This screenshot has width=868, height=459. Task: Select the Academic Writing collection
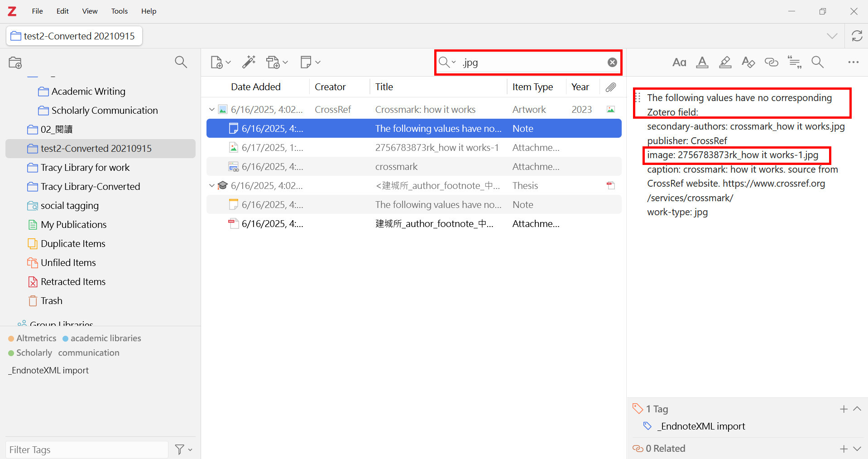click(88, 92)
